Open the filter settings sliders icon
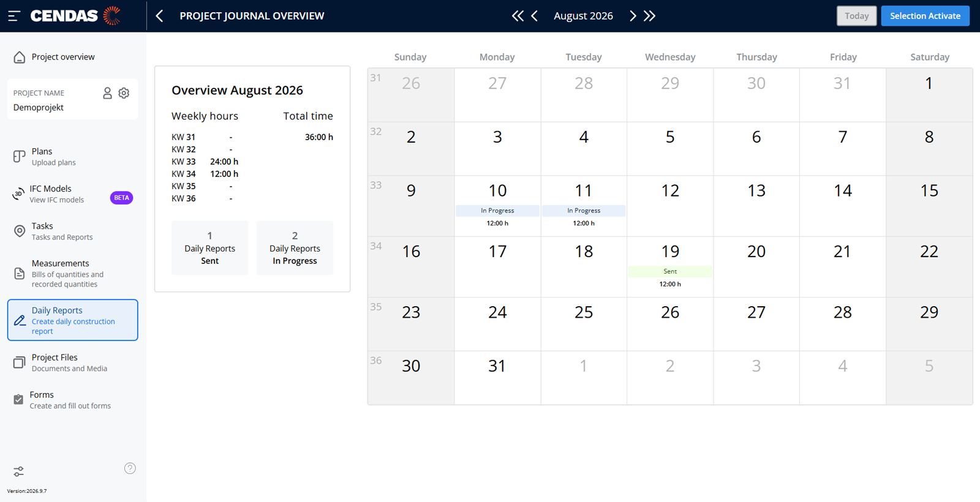 [x=19, y=471]
